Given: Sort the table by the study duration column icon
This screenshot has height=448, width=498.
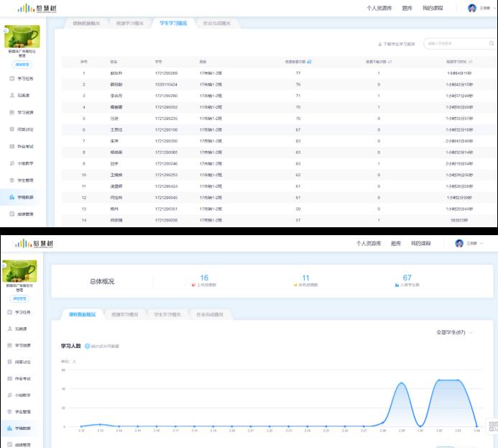Looking at the screenshot, I should [x=471, y=62].
